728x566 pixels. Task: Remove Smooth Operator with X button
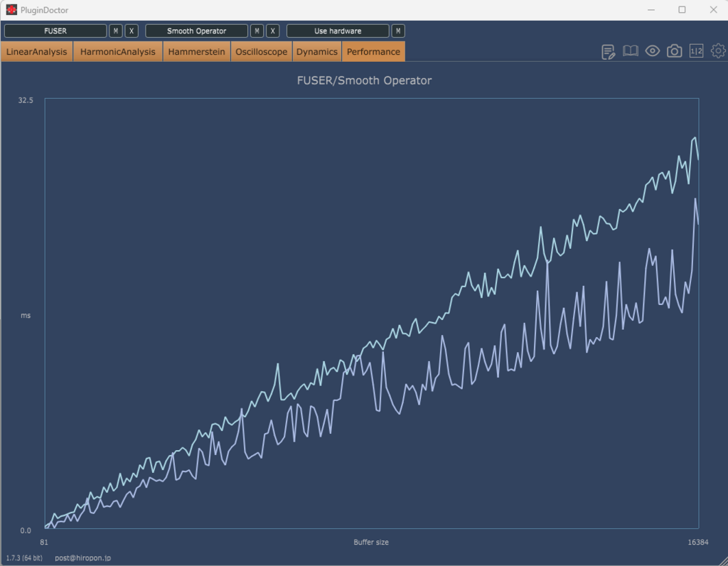pyautogui.click(x=272, y=31)
